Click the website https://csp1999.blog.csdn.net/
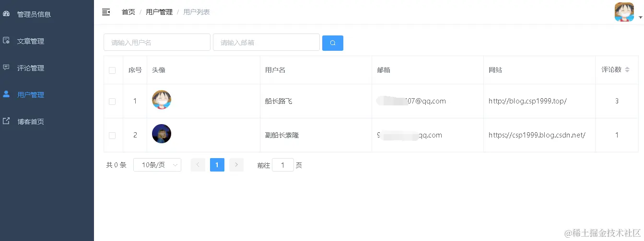Viewport: 644px width, 241px height. pyautogui.click(x=537, y=135)
